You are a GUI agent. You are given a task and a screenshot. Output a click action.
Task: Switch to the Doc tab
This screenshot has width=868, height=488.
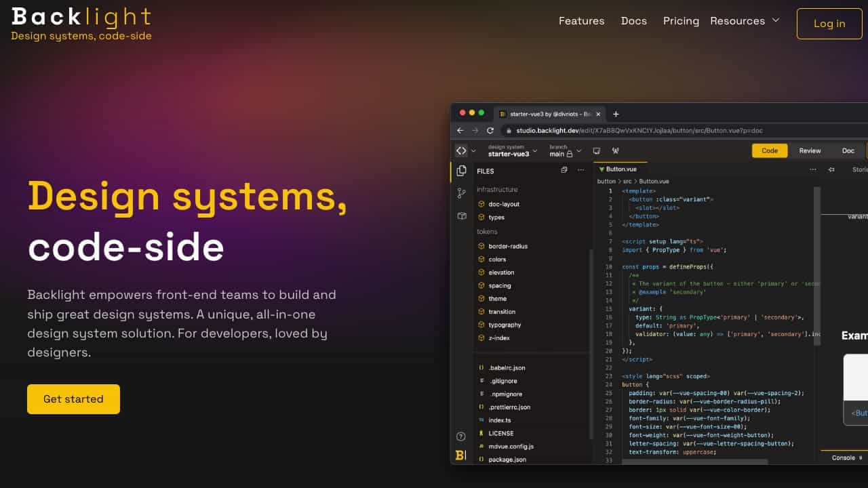(x=848, y=150)
